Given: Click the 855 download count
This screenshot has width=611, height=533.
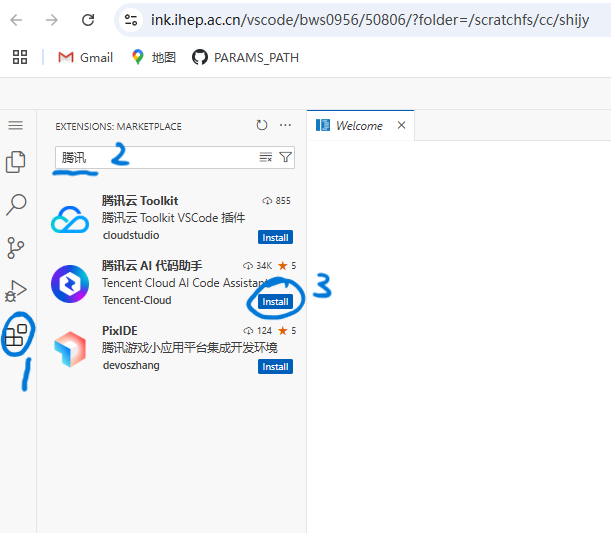Looking at the screenshot, I should coord(276,201).
